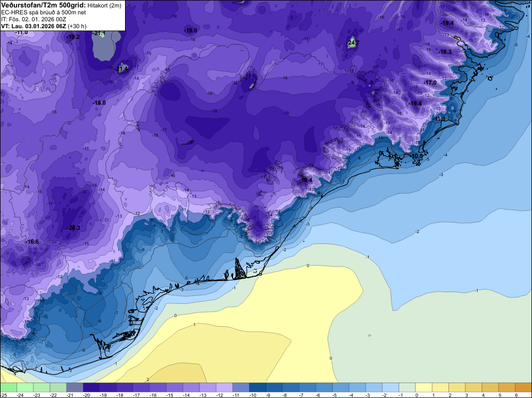Screen dimensions: 532x398
Task: Click the 'Hitakort (2m)' header text
Action: coord(104,5)
